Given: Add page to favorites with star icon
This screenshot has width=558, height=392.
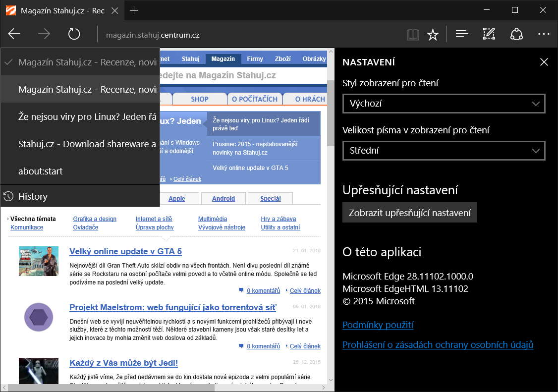Looking at the screenshot, I should 433,35.
